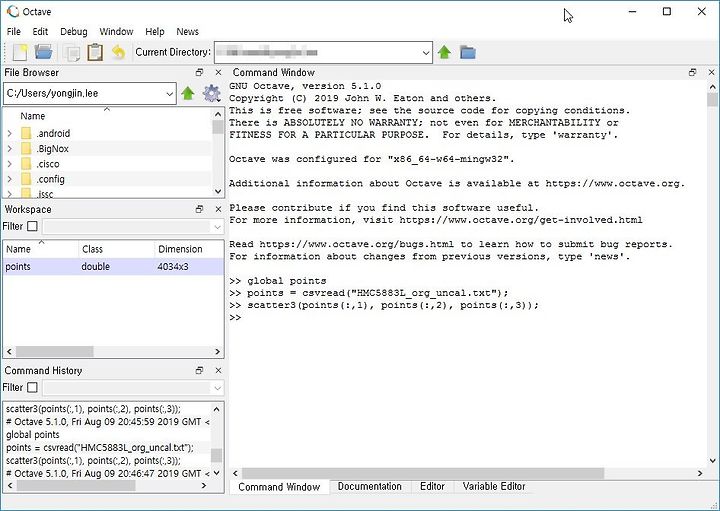
Task: Switch to the Editor tab
Action: point(432,487)
